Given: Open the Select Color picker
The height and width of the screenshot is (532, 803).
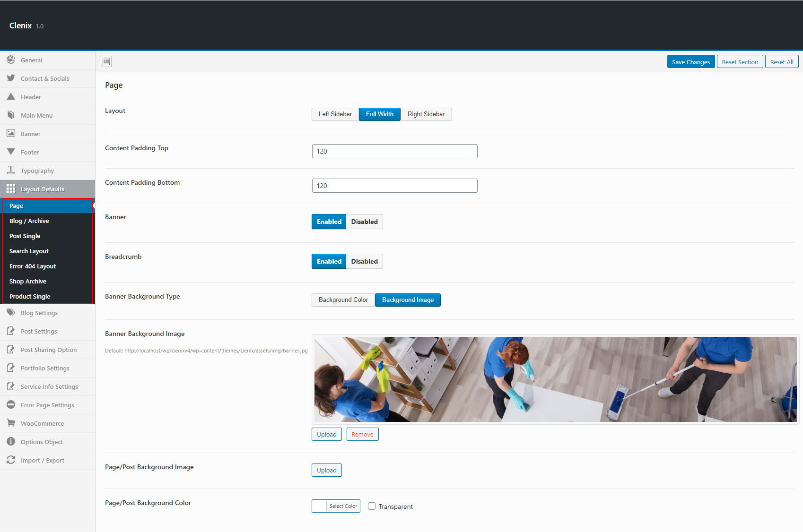Looking at the screenshot, I should [336, 506].
